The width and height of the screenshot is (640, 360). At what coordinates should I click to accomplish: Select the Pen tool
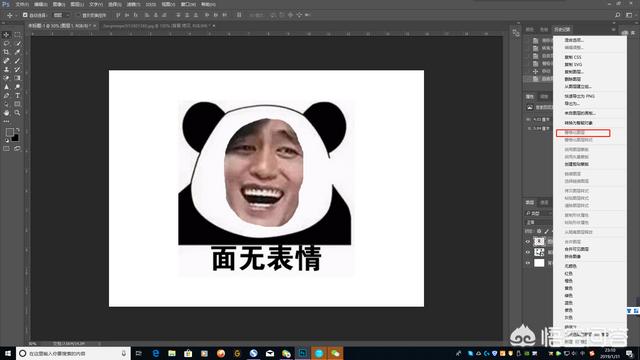(x=6, y=96)
